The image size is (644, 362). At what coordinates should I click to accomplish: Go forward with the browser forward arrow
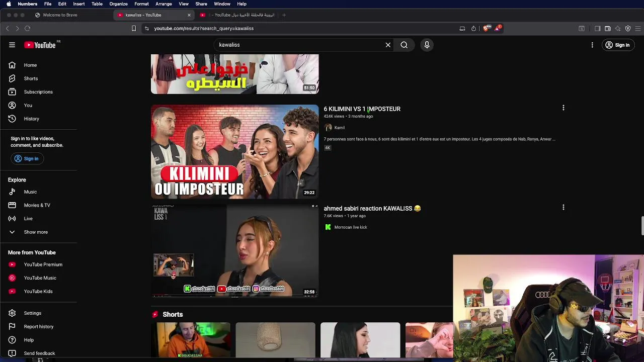[x=17, y=29]
